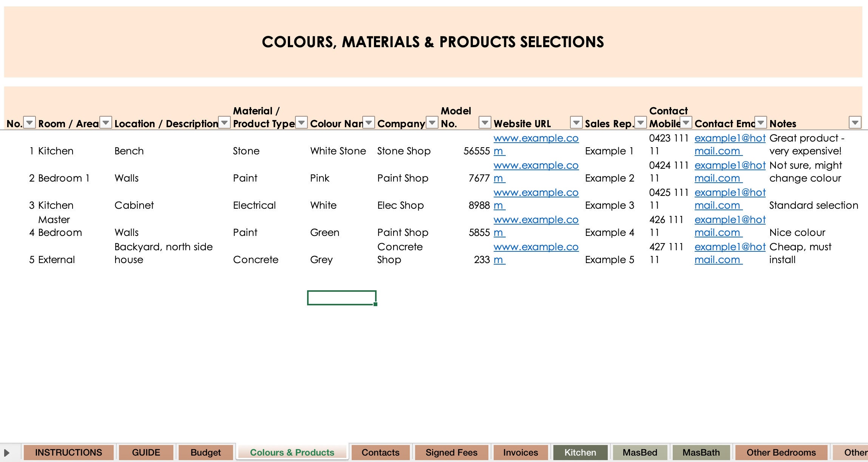Viewport: 868px width, 462px height.
Task: Open the filter icon on the Company column
Action: pos(432,123)
